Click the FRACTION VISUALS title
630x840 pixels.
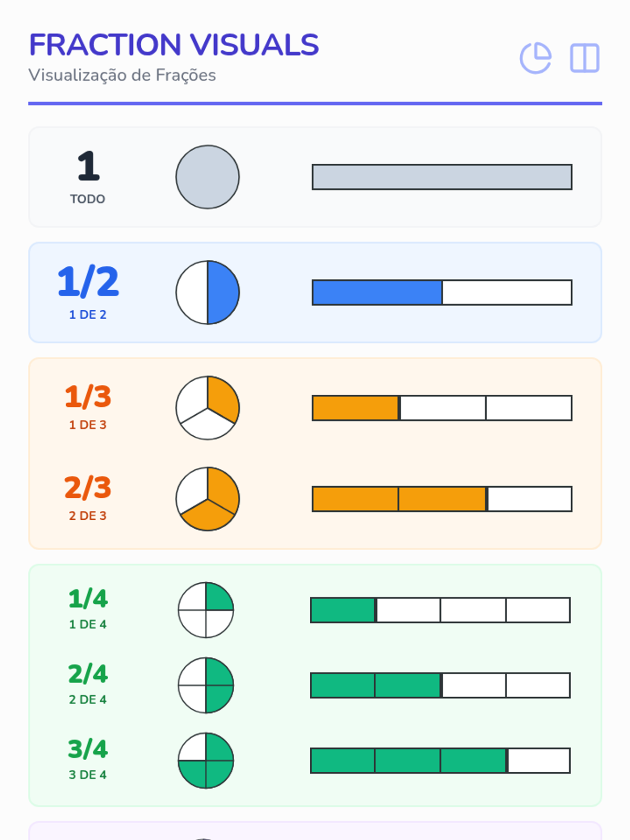[x=174, y=45]
